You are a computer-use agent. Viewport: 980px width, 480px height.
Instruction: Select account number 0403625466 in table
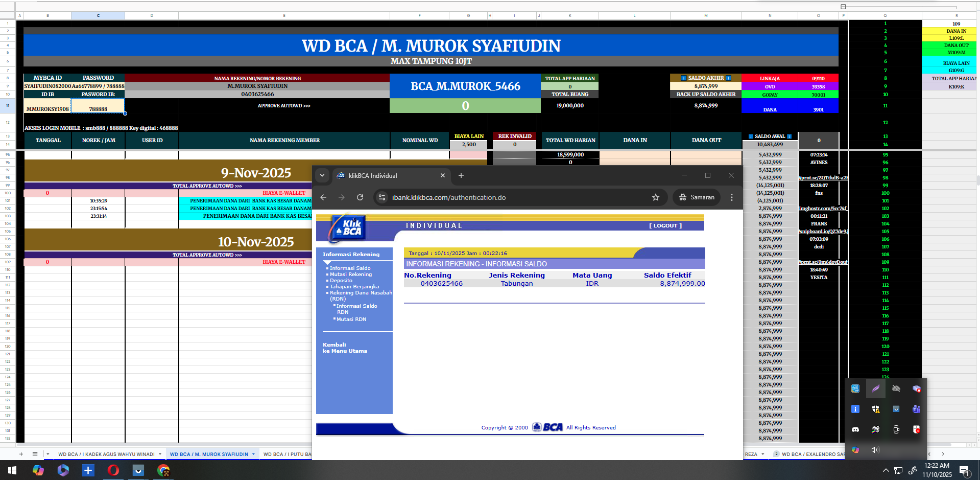441,284
